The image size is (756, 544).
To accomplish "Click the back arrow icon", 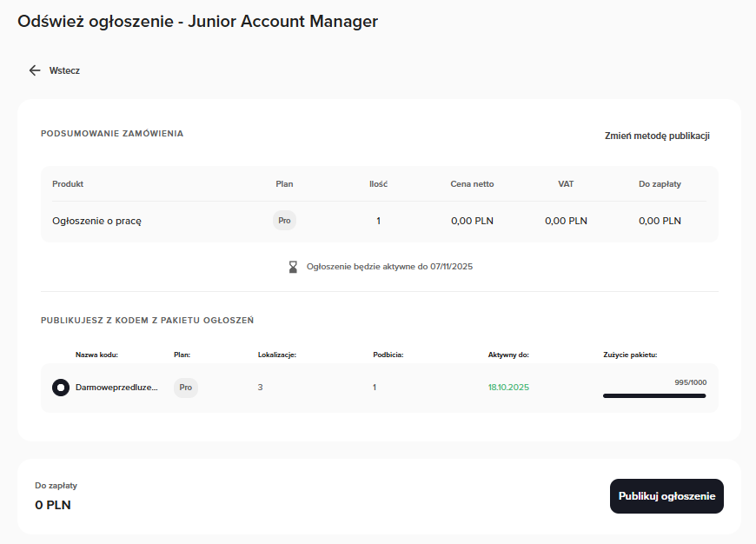I will [x=35, y=70].
